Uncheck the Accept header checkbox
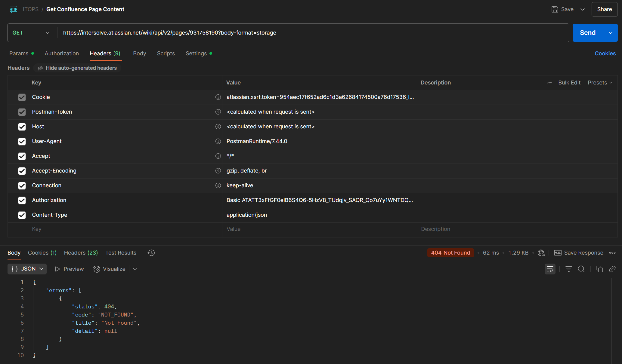The height and width of the screenshot is (364, 622). tap(22, 156)
